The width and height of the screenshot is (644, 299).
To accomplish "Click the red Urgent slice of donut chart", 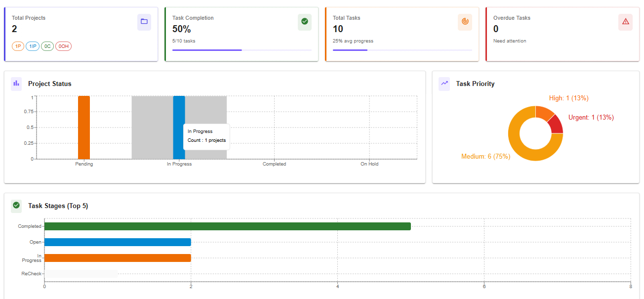I will pos(556,125).
